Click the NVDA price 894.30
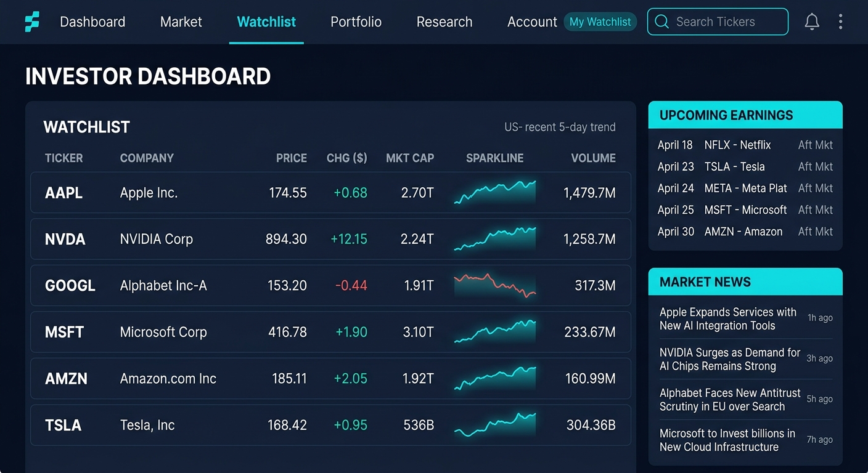Screen dimensions: 868x473 [286, 239]
